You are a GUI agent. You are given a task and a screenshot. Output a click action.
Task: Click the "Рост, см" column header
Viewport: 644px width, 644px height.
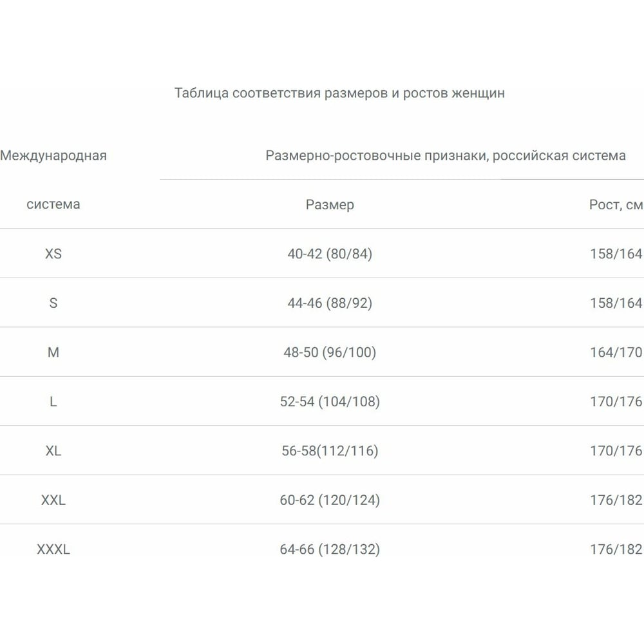pyautogui.click(x=616, y=205)
